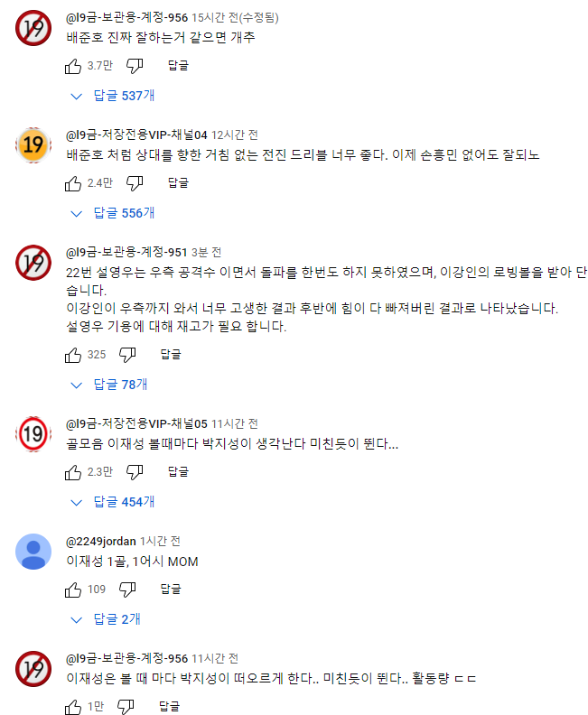This screenshot has height=715, width=588.
Task: Show the 답글 78개 replies
Action: click(109, 385)
